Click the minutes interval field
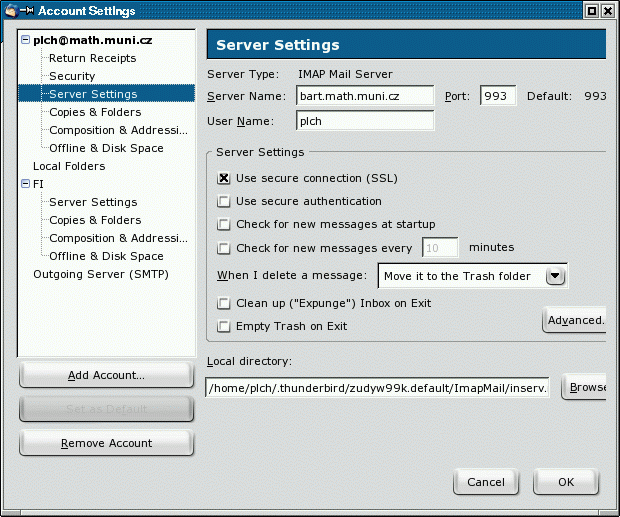Viewport: 620px width, 517px height. [440, 248]
